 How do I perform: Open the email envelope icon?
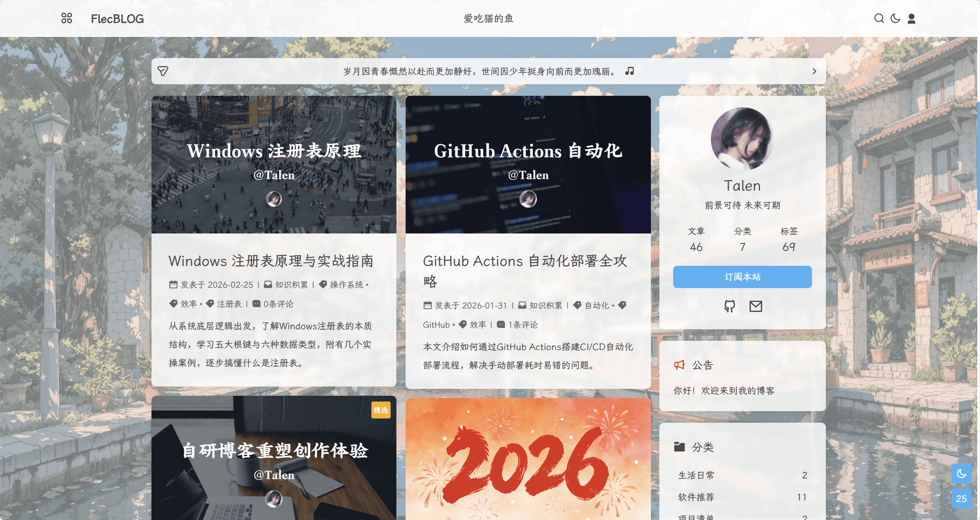tap(755, 306)
